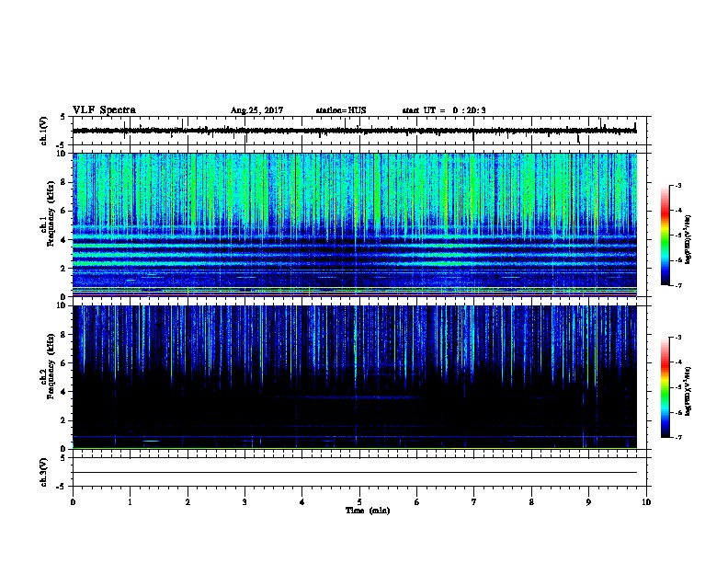Select the "start UT = 0 : 20: 3" text
Image resolution: width=728 pixels, height=563 pixels.
pos(444,110)
